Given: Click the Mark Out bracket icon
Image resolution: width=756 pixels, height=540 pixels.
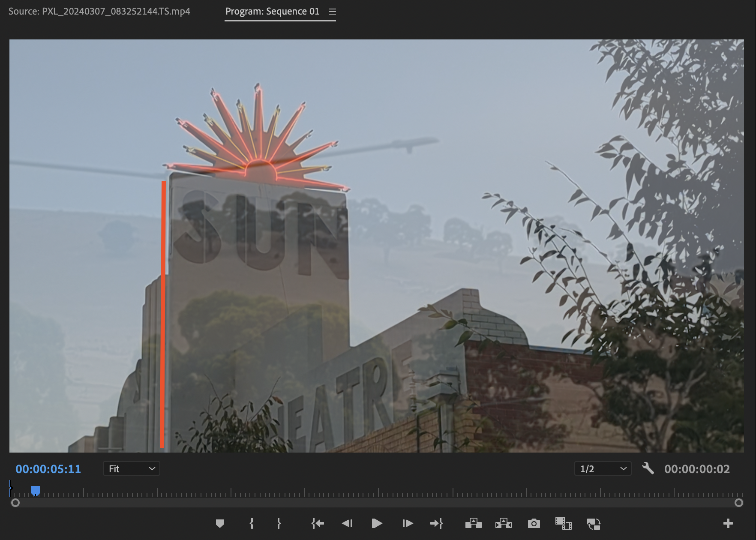Looking at the screenshot, I should pyautogui.click(x=279, y=523).
